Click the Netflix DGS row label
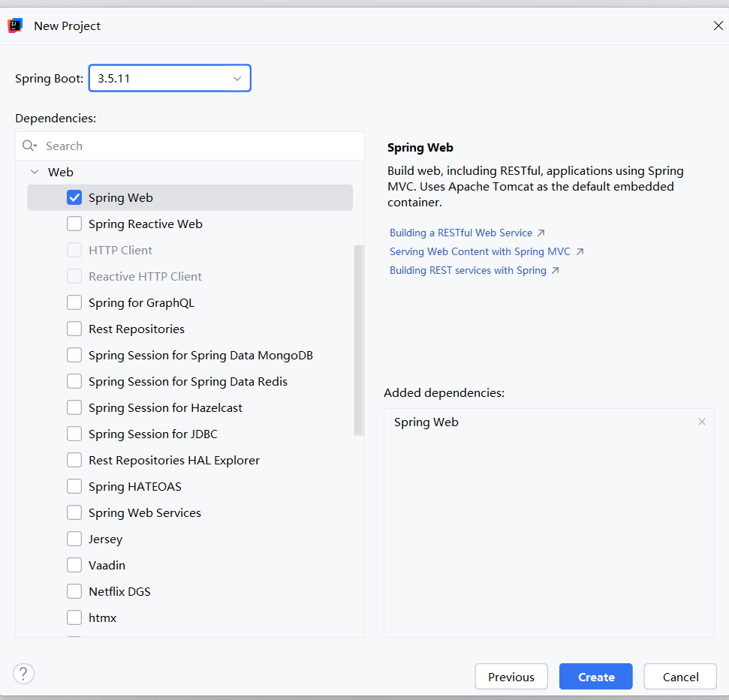 tap(119, 591)
